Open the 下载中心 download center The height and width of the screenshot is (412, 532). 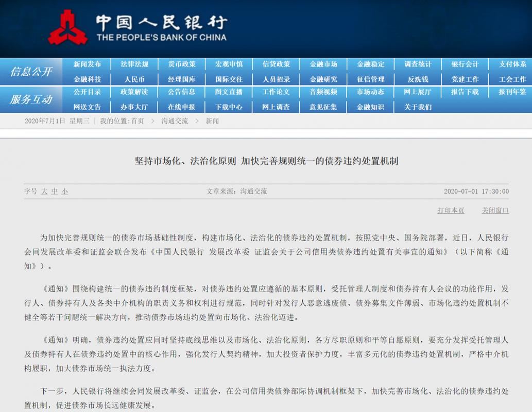click(x=228, y=107)
